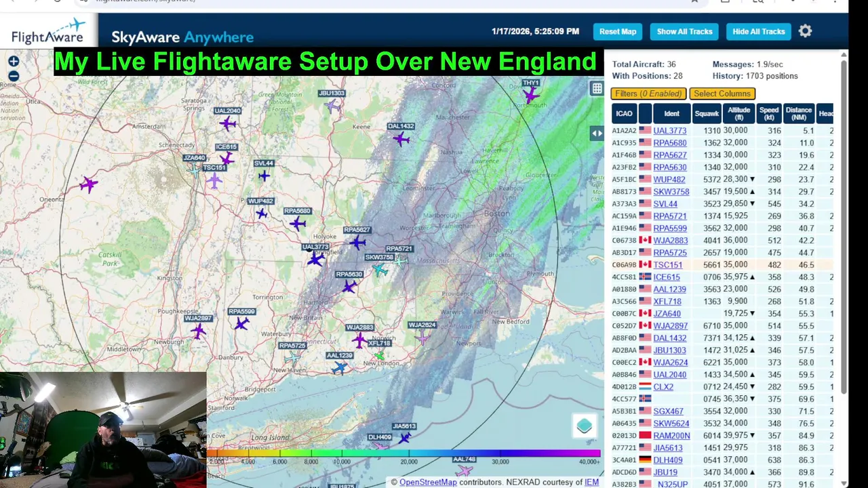The image size is (868, 488).
Task: Select the RPA5725 aircraft on map
Action: click(293, 358)
